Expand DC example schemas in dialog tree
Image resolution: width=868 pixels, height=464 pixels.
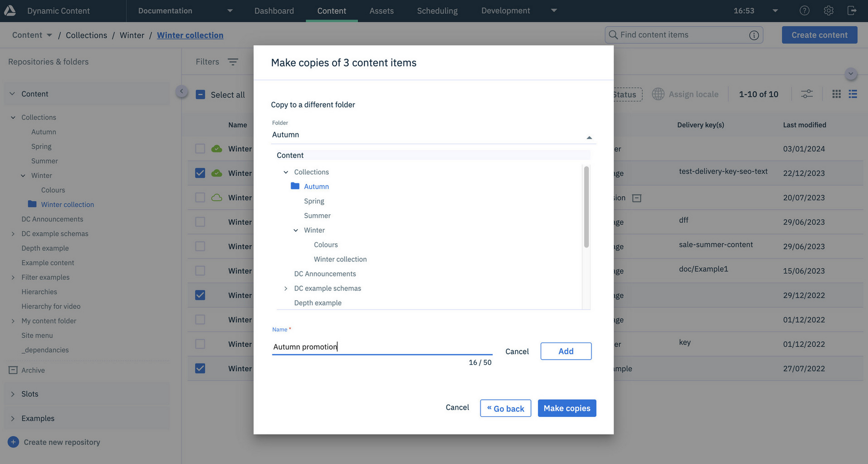[286, 289]
